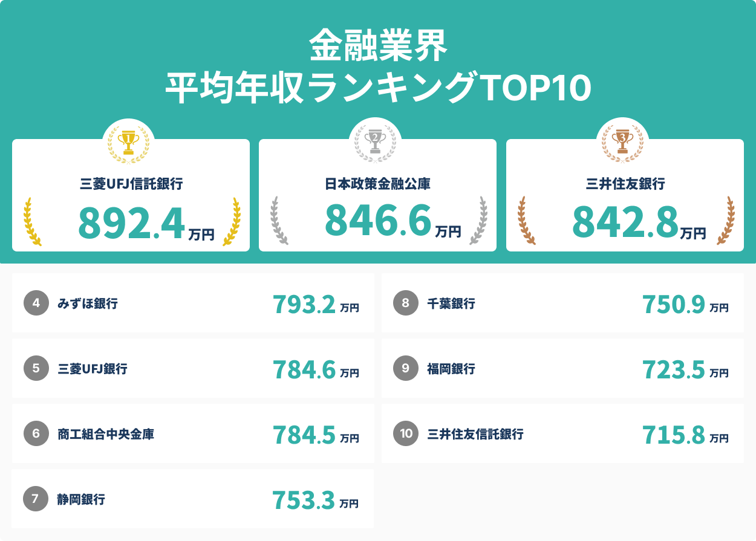
Task: Click the 三井住友信託銀行 bank name
Action: [x=475, y=434]
